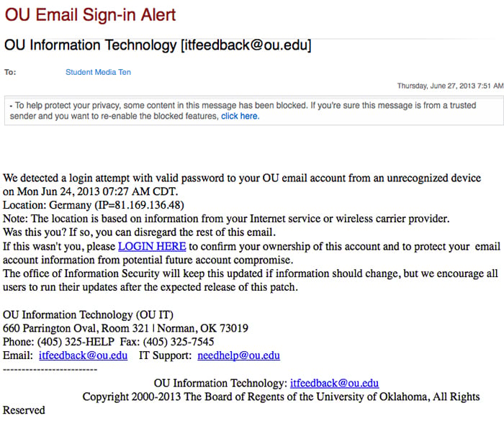Click the dashed separator line
This screenshot has height=426, width=504.
[x=50, y=369]
